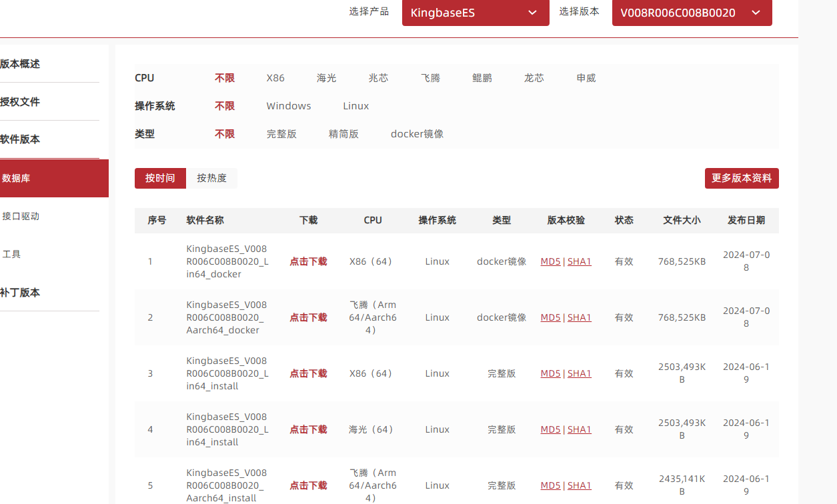Click the 版本校验 column header
Screen dimensions: 837x504
click(x=566, y=220)
